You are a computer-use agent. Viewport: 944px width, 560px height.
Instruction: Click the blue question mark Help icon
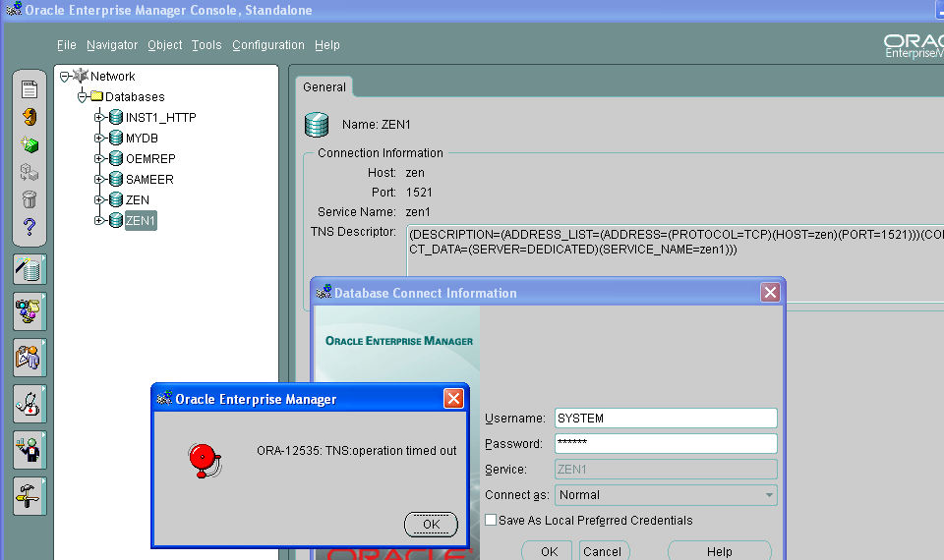(29, 227)
